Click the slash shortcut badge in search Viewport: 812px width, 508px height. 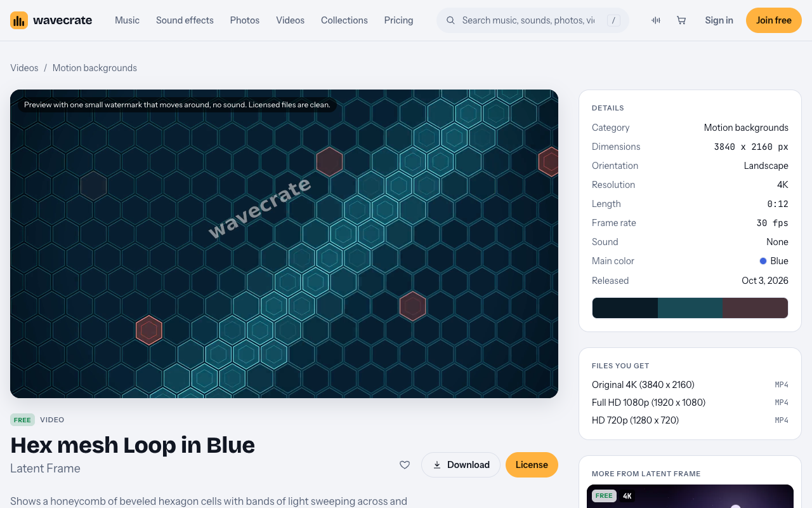point(613,20)
